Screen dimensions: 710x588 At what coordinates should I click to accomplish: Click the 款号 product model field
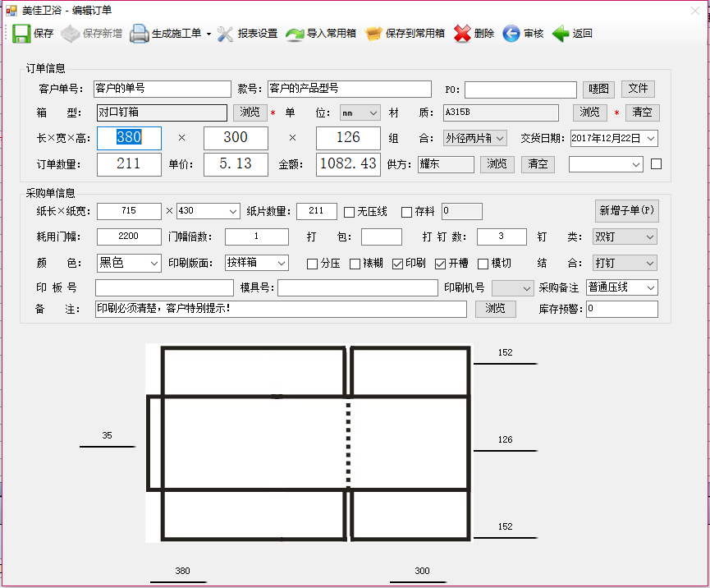(x=350, y=89)
